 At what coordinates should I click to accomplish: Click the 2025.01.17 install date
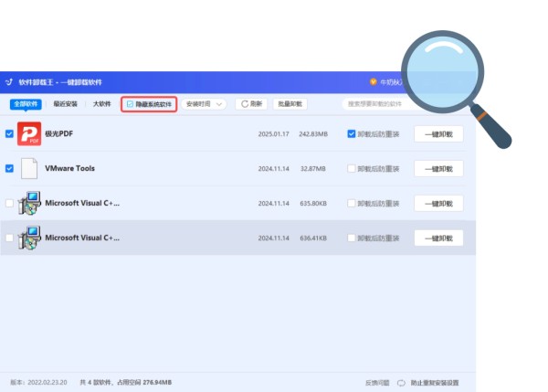[x=274, y=134]
